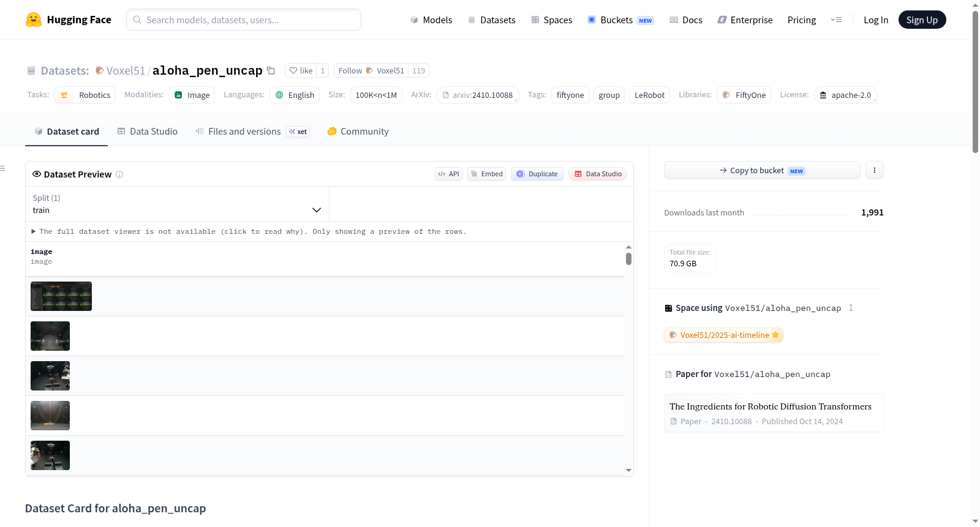Expand the dataset viewer not available notice

coord(249,231)
